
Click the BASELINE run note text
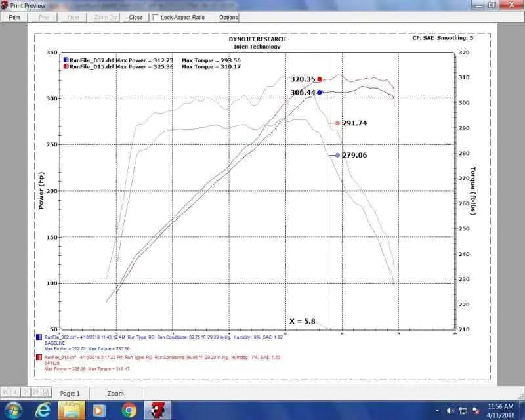(x=54, y=343)
